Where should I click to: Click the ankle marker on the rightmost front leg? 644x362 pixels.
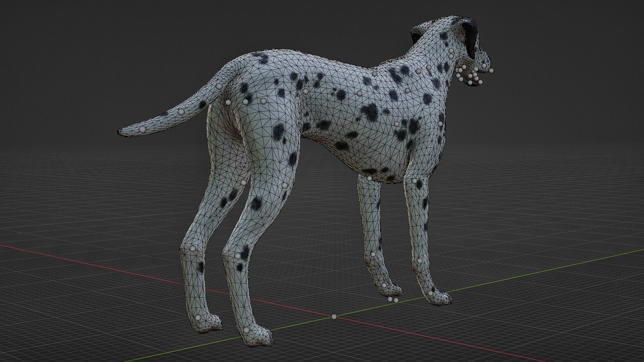coord(419,260)
